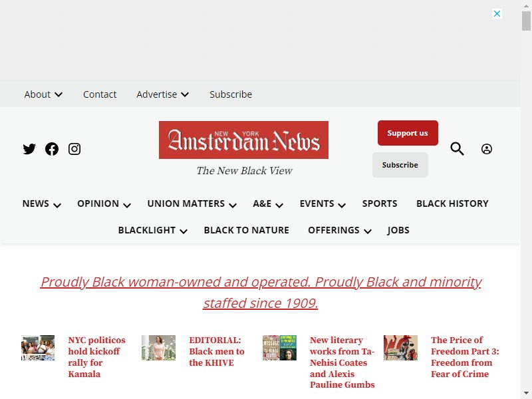
Task: Go to the NEWS section
Action: click(x=36, y=203)
